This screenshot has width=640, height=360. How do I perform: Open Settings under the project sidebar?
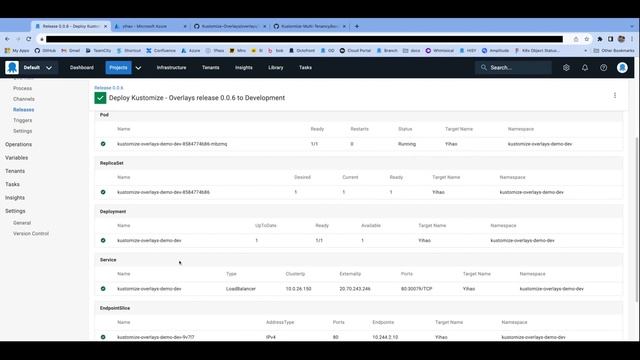[x=22, y=131]
